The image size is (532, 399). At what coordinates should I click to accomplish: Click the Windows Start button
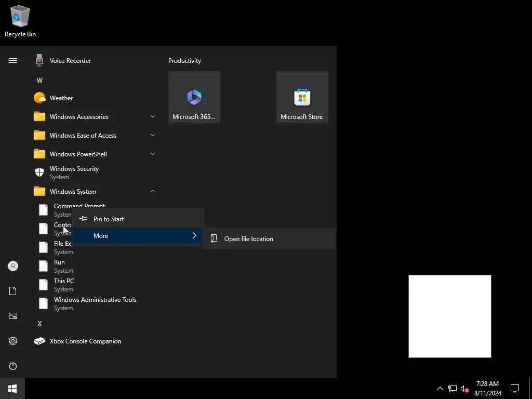(x=12, y=389)
